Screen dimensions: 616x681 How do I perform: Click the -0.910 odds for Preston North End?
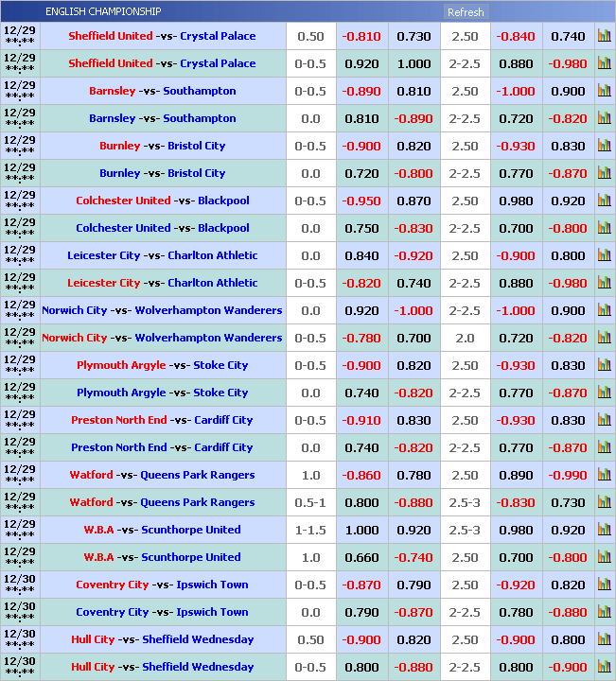(x=361, y=420)
